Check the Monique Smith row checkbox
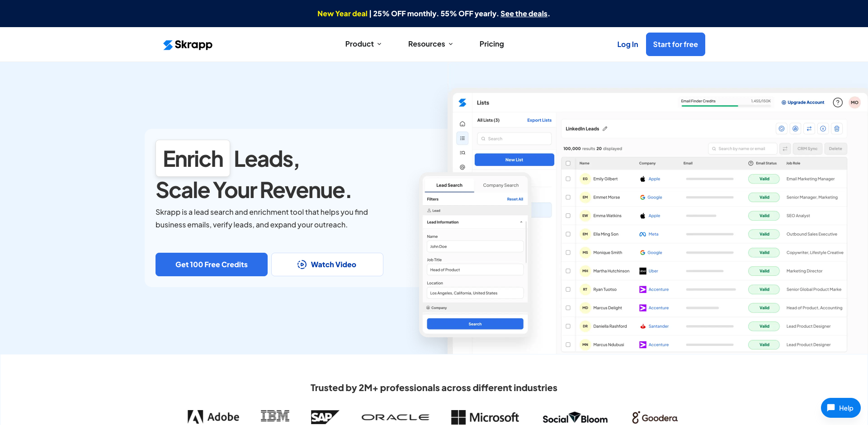The width and height of the screenshot is (868, 425). click(x=568, y=253)
